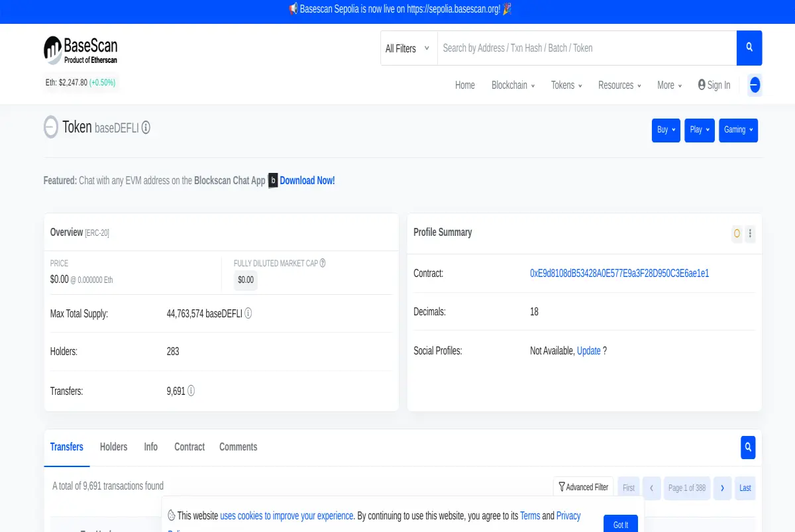Open the Blockchain navigation dropdown

tap(513, 85)
